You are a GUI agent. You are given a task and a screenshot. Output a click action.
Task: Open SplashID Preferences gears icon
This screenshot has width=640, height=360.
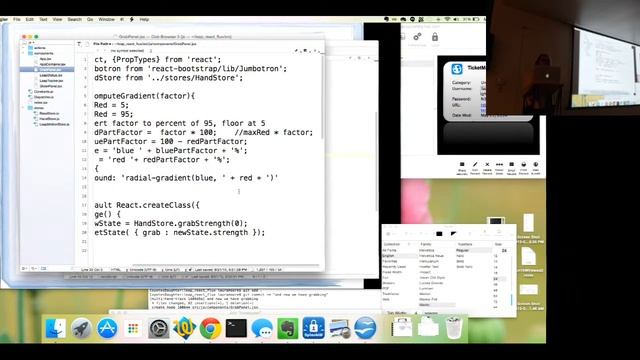[417, 37]
